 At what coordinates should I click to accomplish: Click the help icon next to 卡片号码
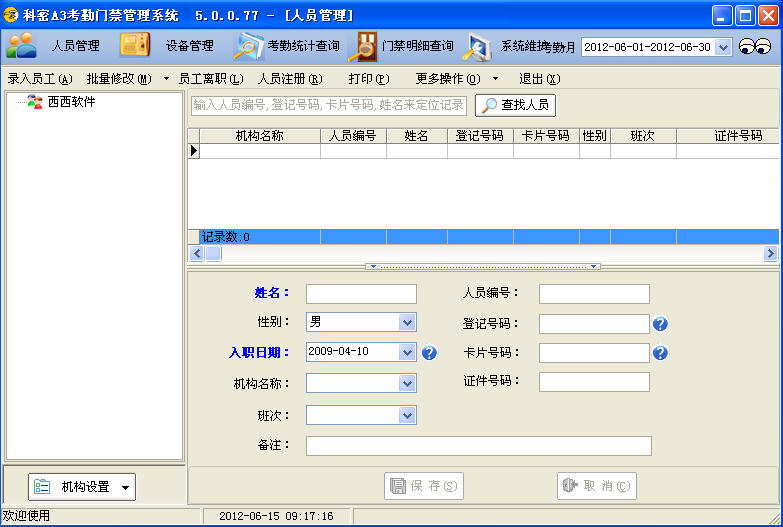coord(660,353)
